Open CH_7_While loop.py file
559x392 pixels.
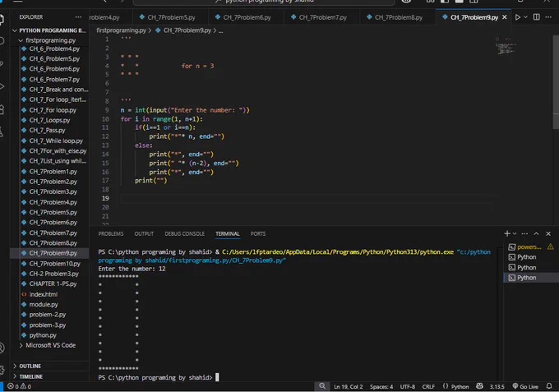tap(56, 141)
